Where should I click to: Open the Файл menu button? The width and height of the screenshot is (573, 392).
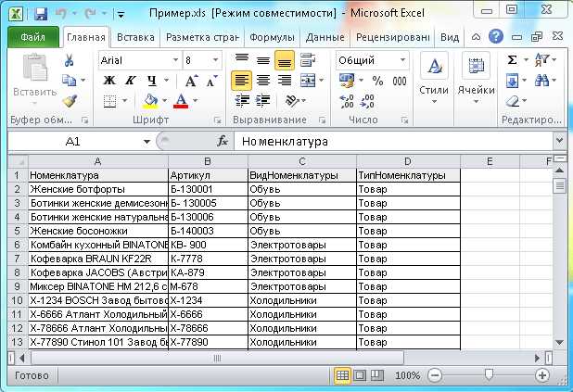coord(33,38)
